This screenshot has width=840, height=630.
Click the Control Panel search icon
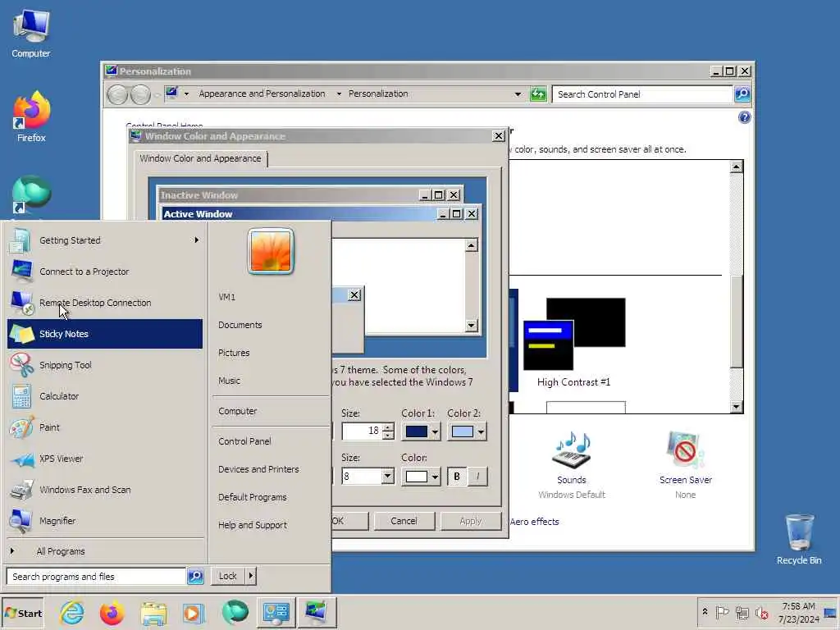(742, 94)
